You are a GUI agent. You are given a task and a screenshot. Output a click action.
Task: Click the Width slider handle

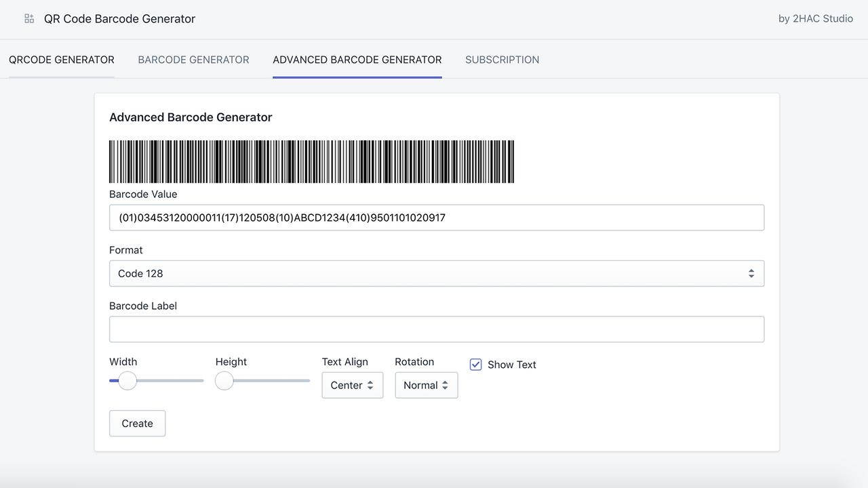127,380
